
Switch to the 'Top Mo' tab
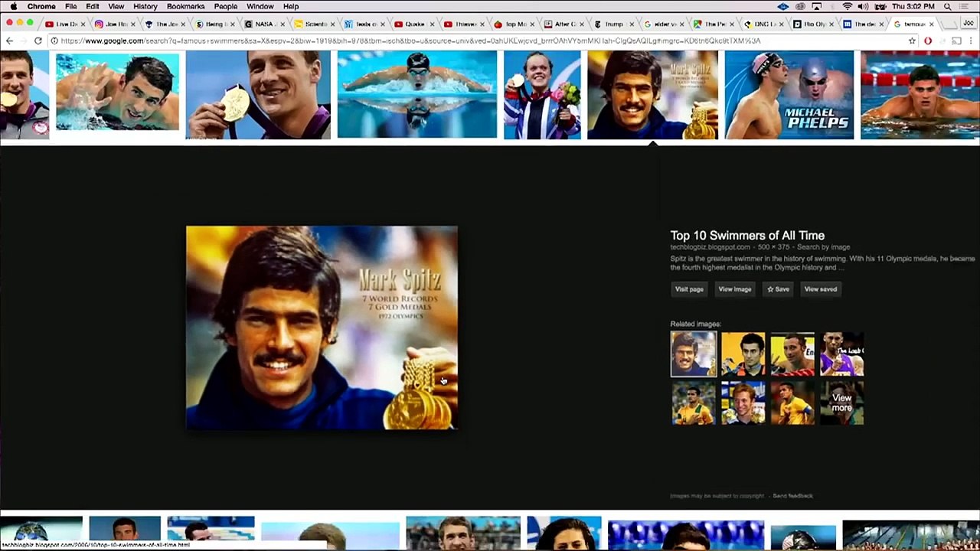pos(512,24)
